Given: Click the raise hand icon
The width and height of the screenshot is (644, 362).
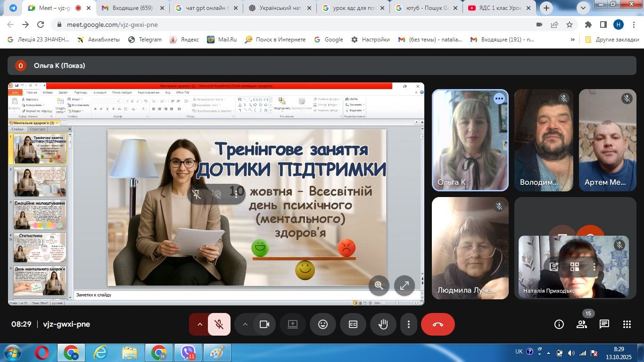Looking at the screenshot, I should [x=383, y=324].
